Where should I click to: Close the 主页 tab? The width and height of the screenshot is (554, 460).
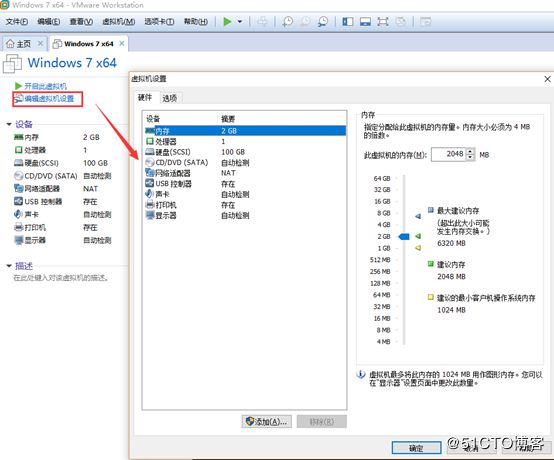[40, 43]
